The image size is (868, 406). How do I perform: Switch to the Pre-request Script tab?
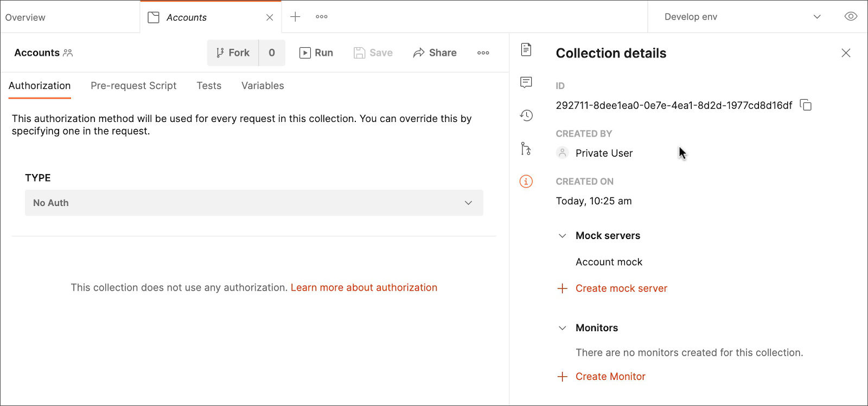click(133, 86)
